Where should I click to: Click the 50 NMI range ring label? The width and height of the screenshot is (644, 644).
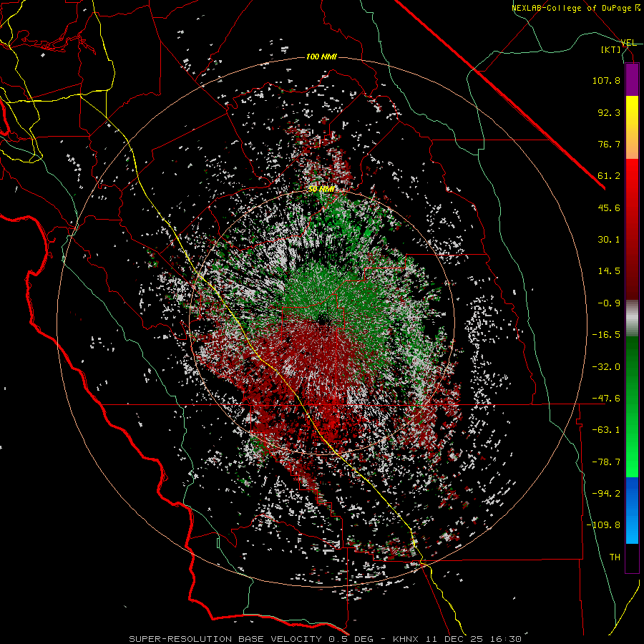[x=321, y=189]
